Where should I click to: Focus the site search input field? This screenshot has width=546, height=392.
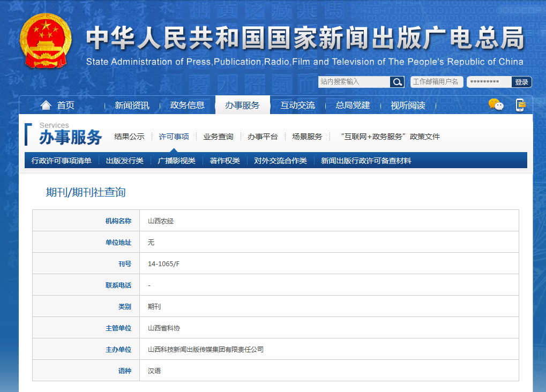(x=354, y=82)
